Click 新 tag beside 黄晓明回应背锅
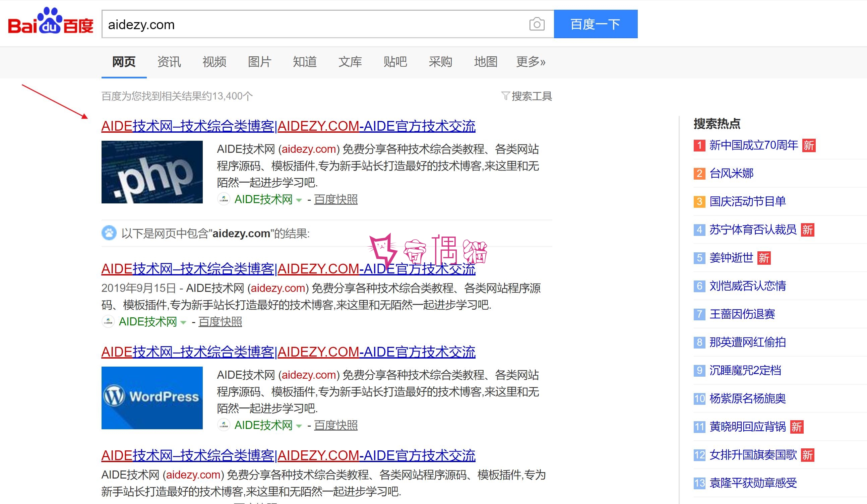The width and height of the screenshot is (867, 504). (797, 427)
